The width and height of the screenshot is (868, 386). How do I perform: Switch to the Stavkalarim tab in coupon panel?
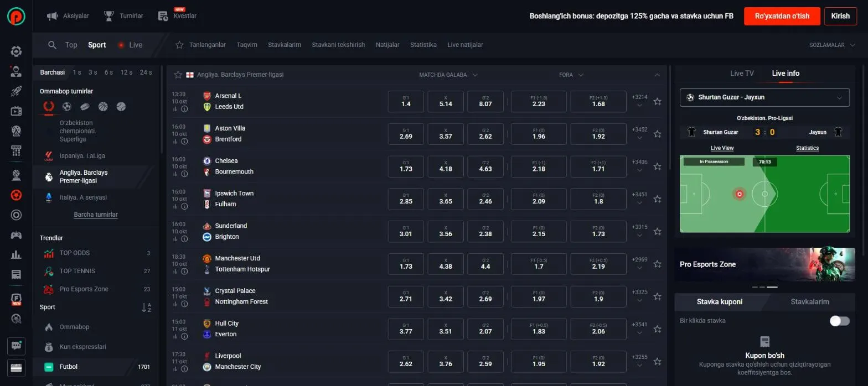pyautogui.click(x=810, y=301)
